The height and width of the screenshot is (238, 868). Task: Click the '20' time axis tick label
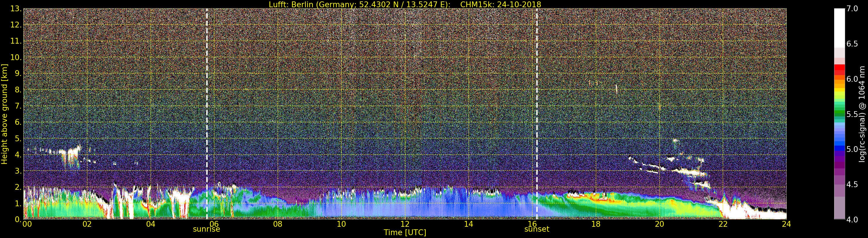(x=659, y=224)
